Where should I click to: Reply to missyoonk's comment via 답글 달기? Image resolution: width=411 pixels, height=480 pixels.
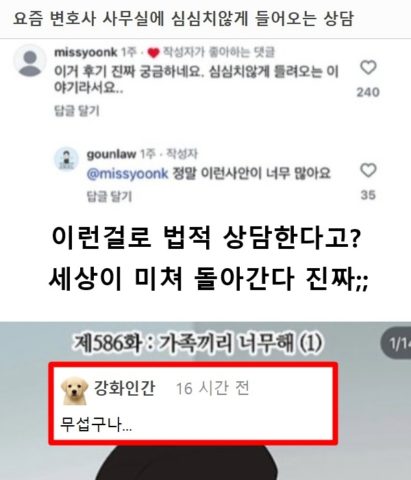click(x=77, y=111)
